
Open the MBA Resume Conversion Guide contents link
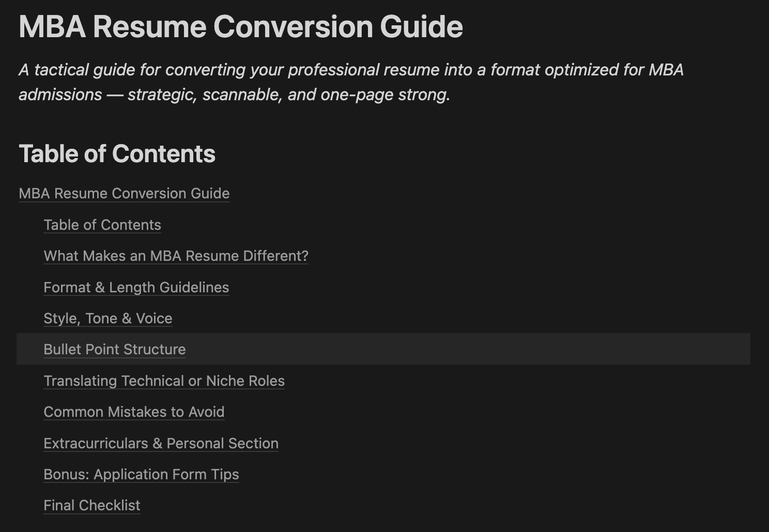coord(124,194)
